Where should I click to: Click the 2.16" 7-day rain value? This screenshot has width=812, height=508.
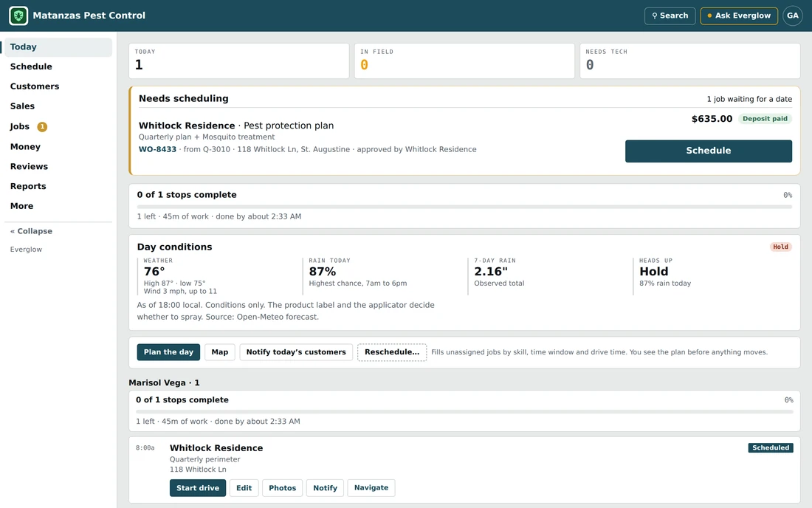point(491,271)
